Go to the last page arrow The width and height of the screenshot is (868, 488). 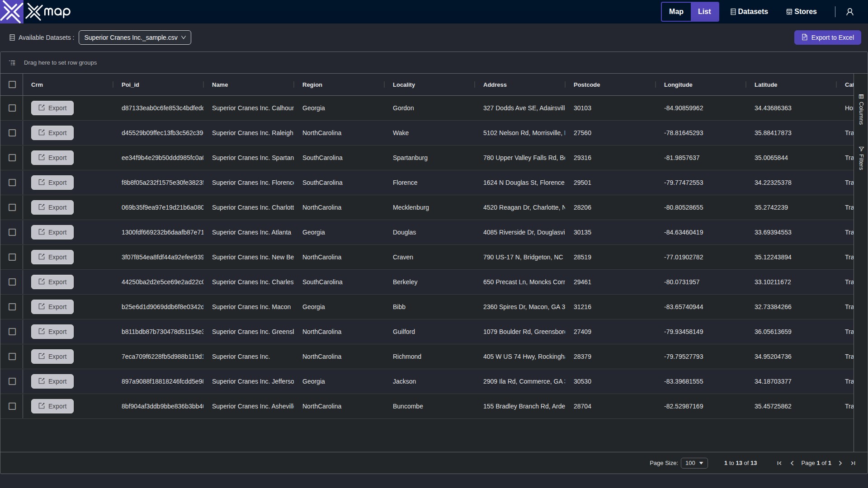click(853, 463)
